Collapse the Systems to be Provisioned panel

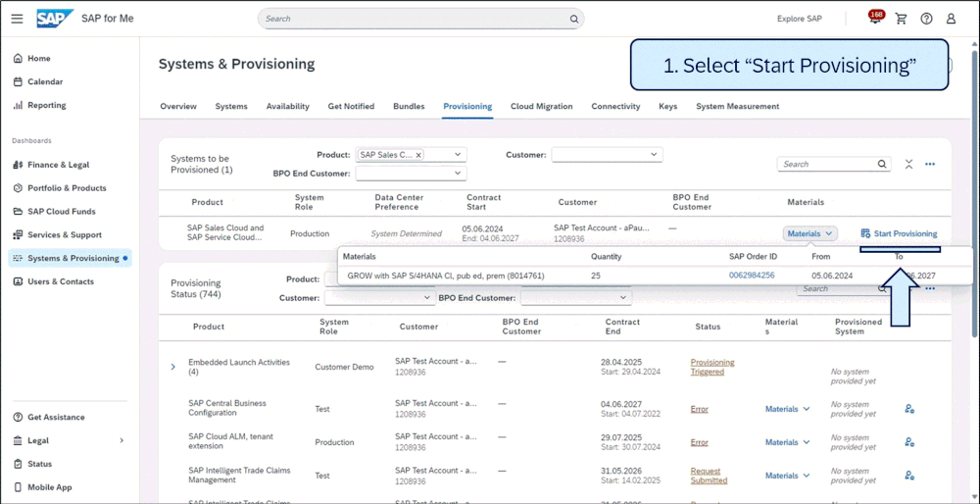908,164
